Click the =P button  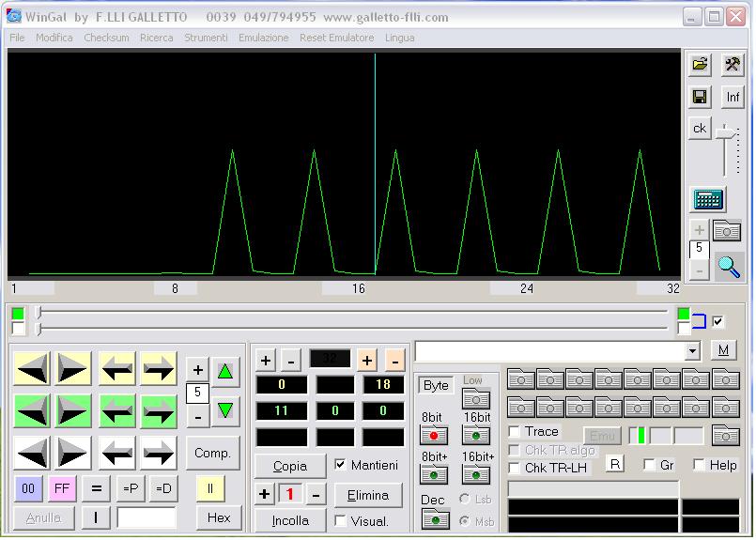[131, 488]
